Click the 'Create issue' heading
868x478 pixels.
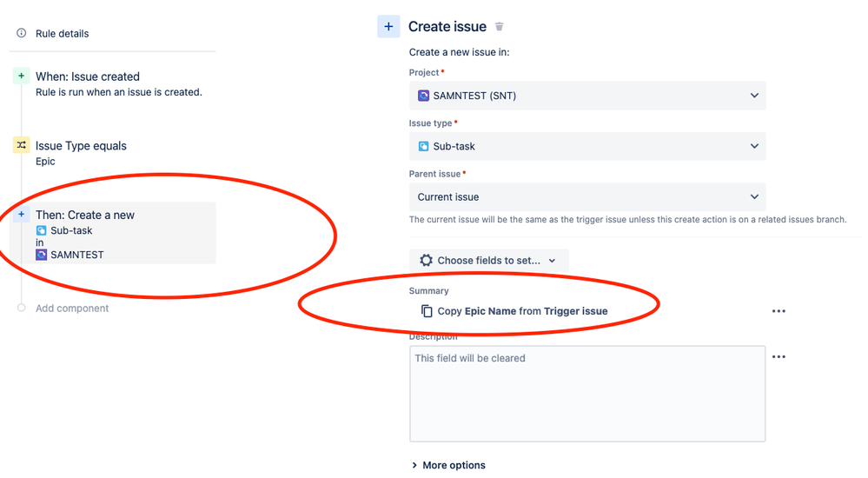447,27
